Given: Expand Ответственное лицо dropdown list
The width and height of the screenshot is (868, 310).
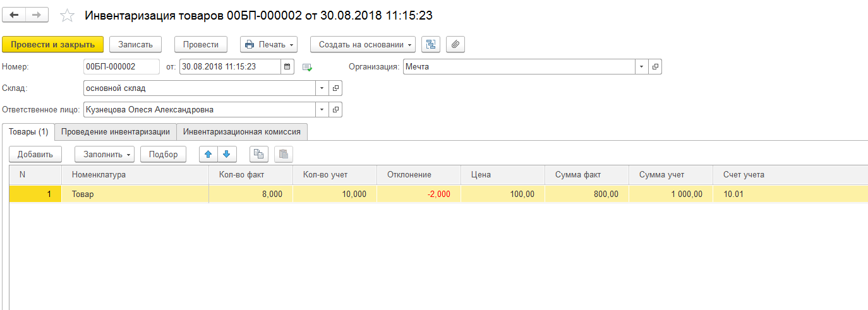Looking at the screenshot, I should 322,110.
